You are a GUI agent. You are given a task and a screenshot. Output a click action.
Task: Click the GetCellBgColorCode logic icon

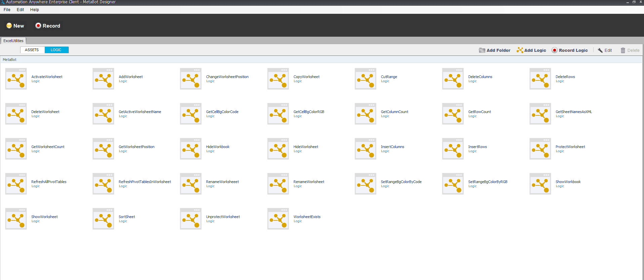[191, 114]
